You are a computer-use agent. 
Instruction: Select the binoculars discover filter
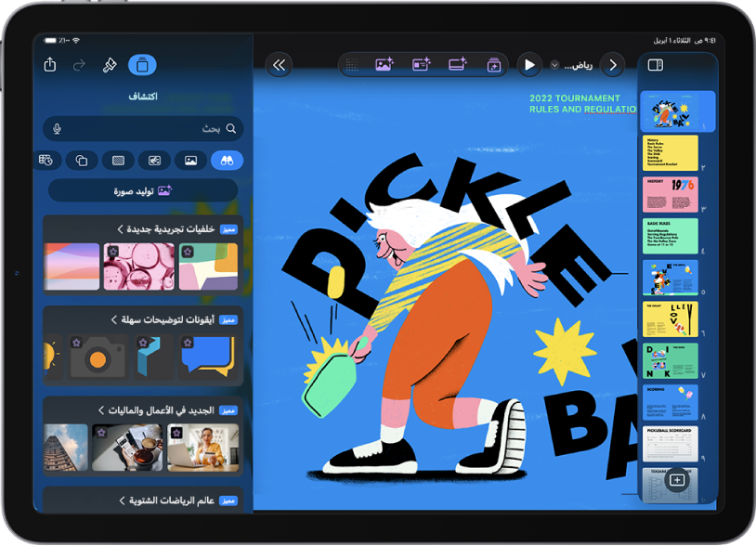pyautogui.click(x=228, y=161)
